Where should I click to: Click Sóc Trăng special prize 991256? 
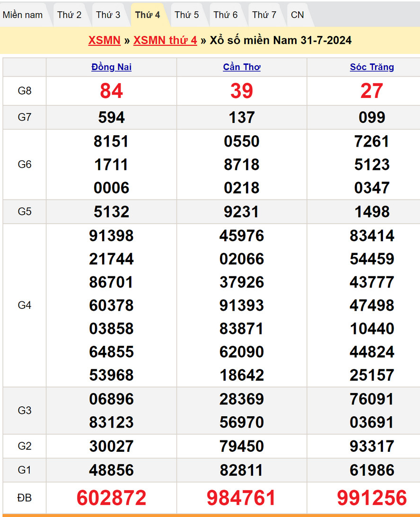(372, 498)
